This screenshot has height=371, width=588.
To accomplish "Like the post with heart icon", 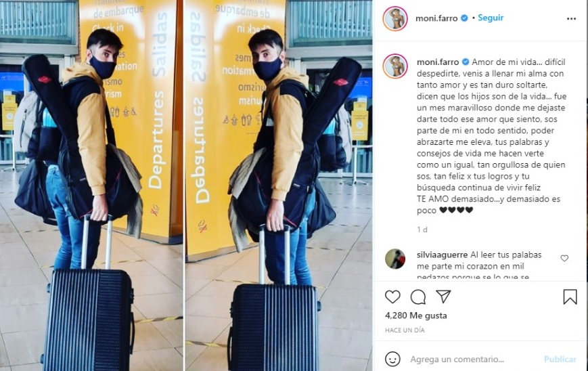I will 392,297.
